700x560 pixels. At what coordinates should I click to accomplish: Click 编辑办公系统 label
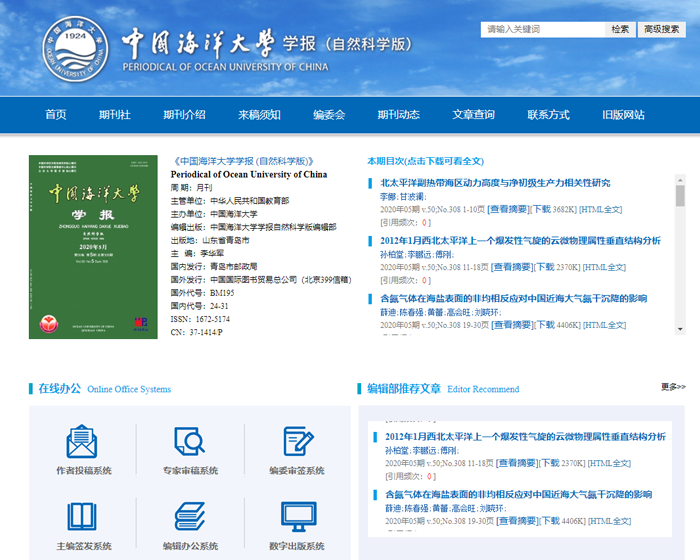190,546
